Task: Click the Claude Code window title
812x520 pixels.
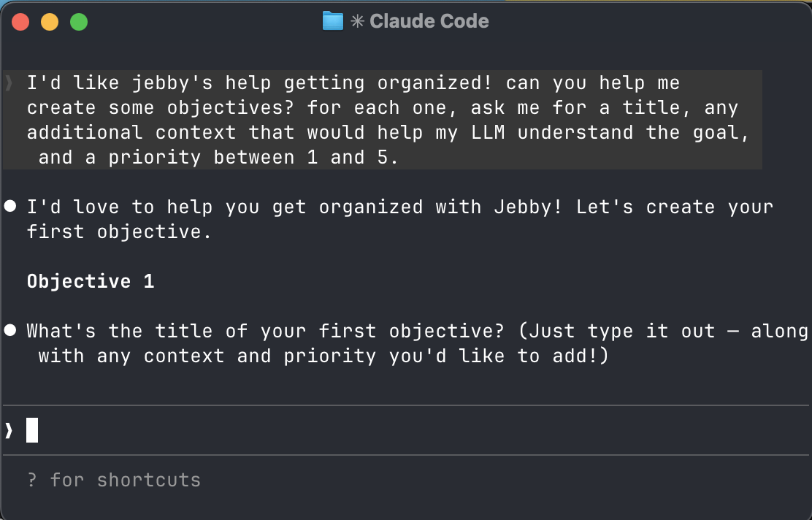Action: click(x=428, y=20)
